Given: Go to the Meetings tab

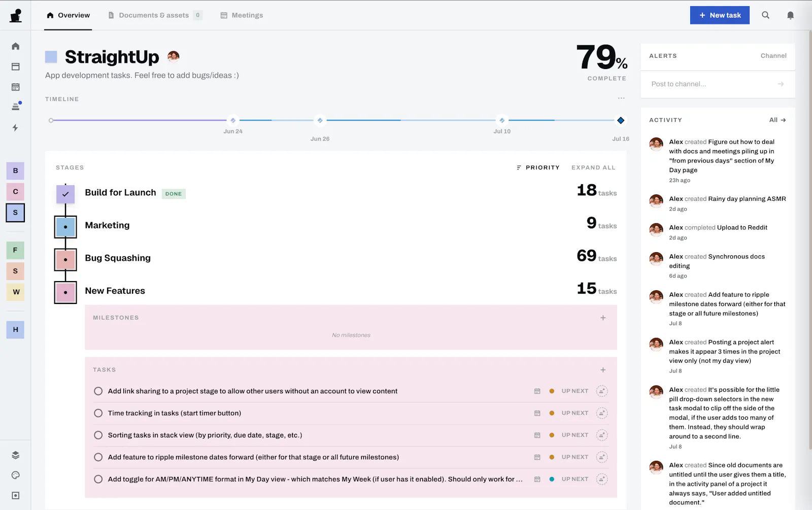Looking at the screenshot, I should click(x=242, y=15).
